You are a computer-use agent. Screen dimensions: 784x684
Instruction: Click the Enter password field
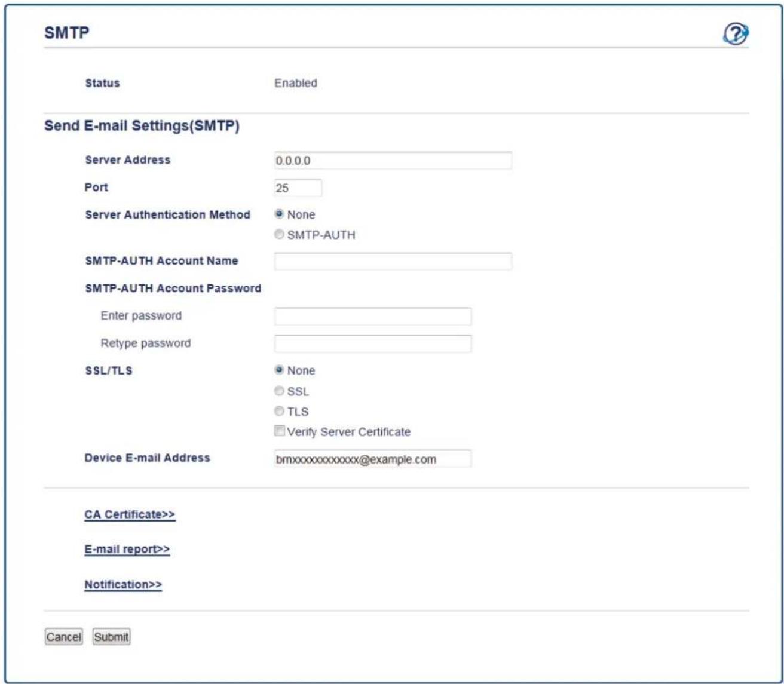pyautogui.click(x=372, y=316)
